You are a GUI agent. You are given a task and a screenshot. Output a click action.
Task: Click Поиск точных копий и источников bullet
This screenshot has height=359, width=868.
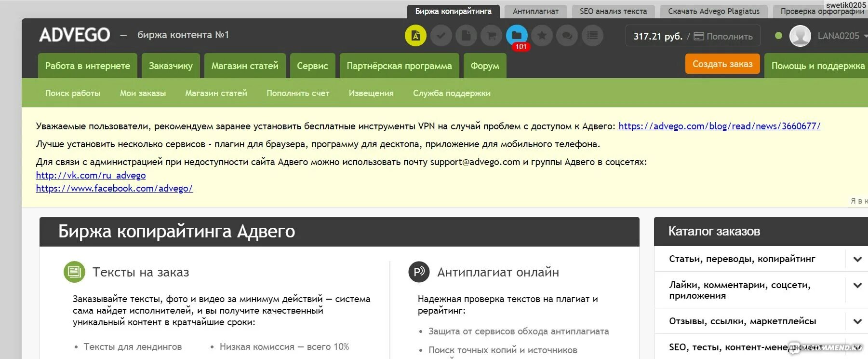[x=503, y=350]
